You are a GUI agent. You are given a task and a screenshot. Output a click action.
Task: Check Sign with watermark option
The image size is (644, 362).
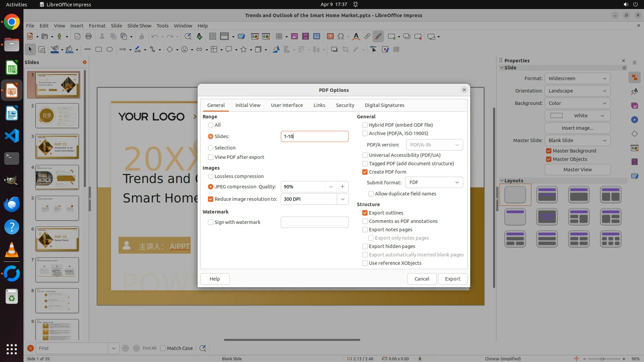point(211,222)
